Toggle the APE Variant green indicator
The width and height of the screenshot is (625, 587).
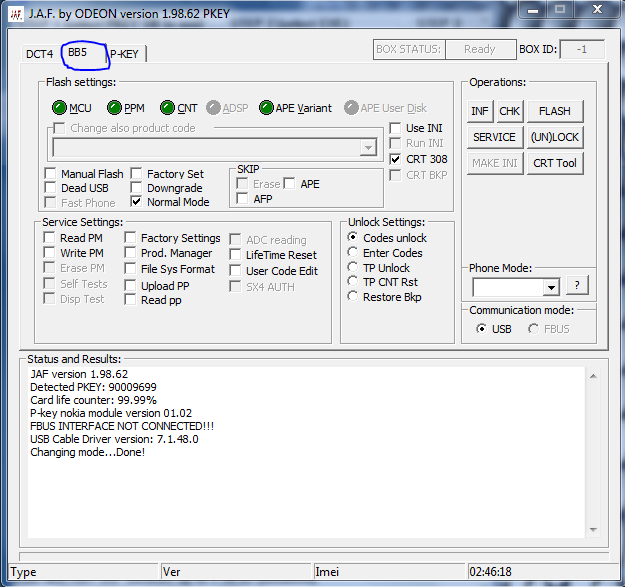(266, 108)
